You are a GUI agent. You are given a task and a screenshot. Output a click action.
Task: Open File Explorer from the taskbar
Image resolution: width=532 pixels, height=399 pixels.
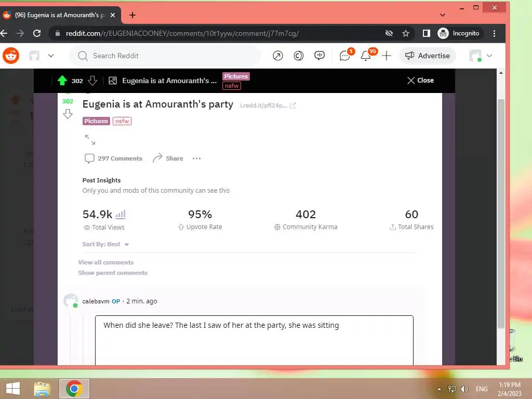tap(42, 389)
